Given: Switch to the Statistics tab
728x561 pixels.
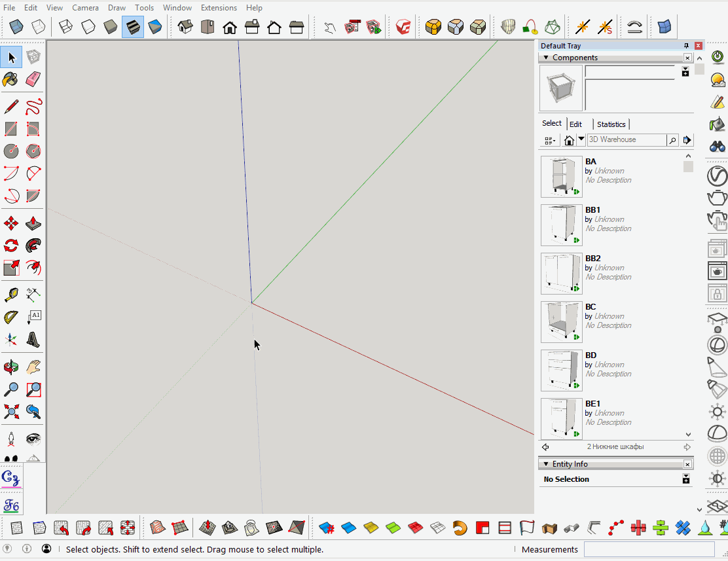Looking at the screenshot, I should (x=611, y=124).
